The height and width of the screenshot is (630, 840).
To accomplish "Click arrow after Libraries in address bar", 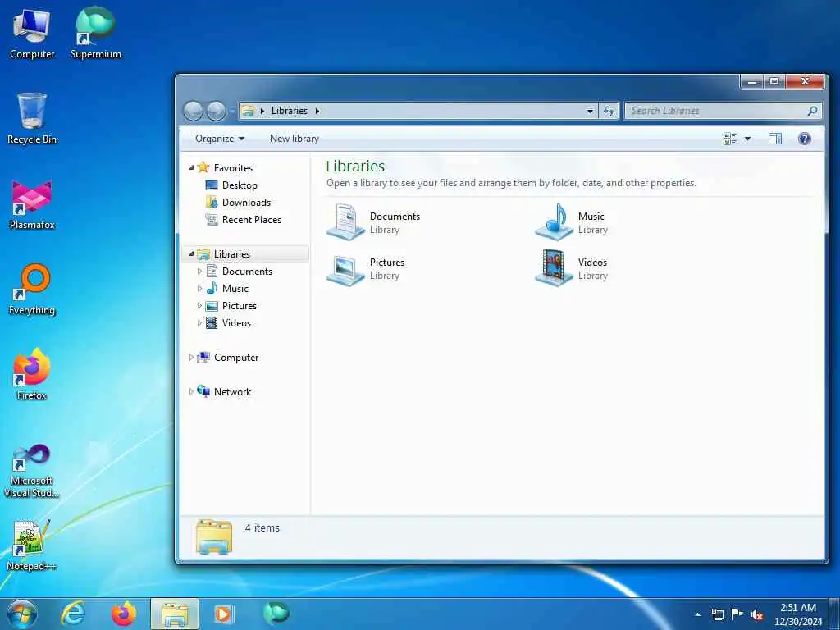I will click(x=317, y=111).
